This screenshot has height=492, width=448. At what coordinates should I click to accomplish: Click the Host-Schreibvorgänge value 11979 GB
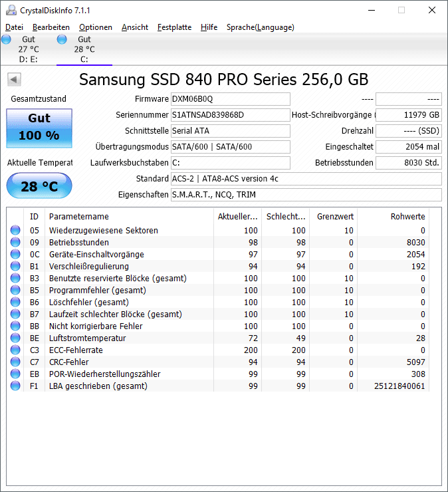[409, 115]
